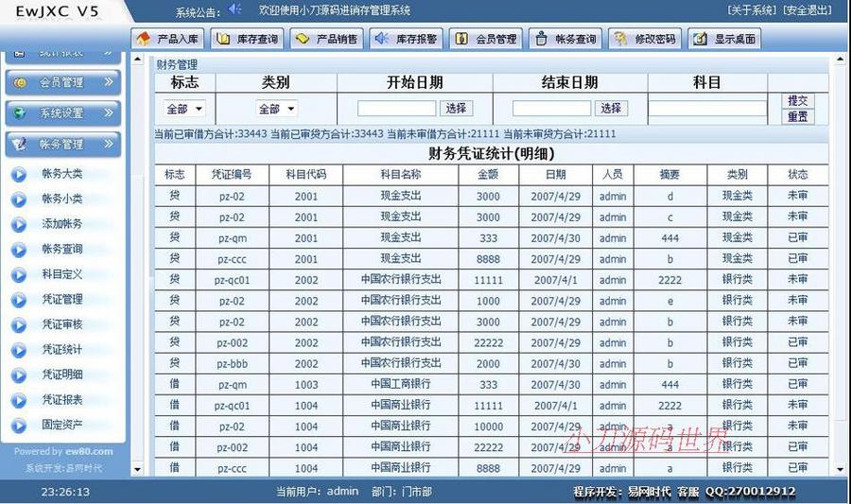Click the play icon beside 凭证明细
This screenshot has height=504, width=851.
[19, 375]
